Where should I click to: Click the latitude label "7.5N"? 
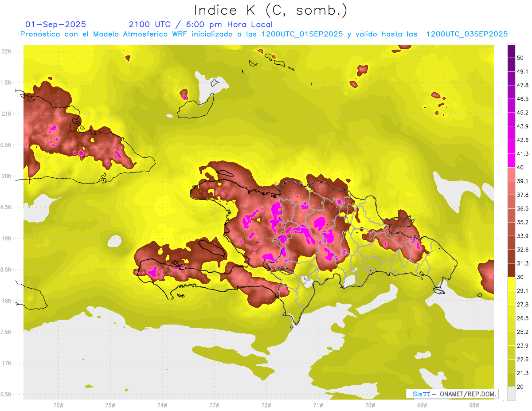[7, 332]
